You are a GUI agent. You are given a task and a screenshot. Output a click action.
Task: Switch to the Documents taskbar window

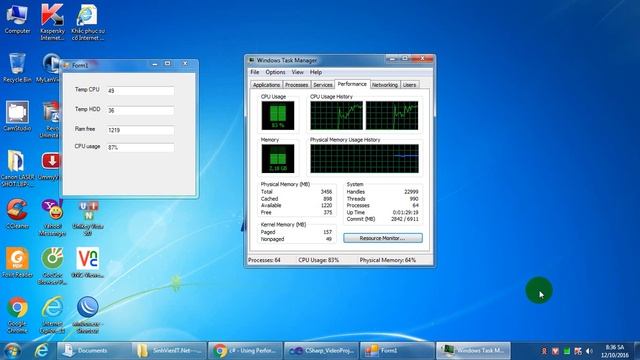93,351
